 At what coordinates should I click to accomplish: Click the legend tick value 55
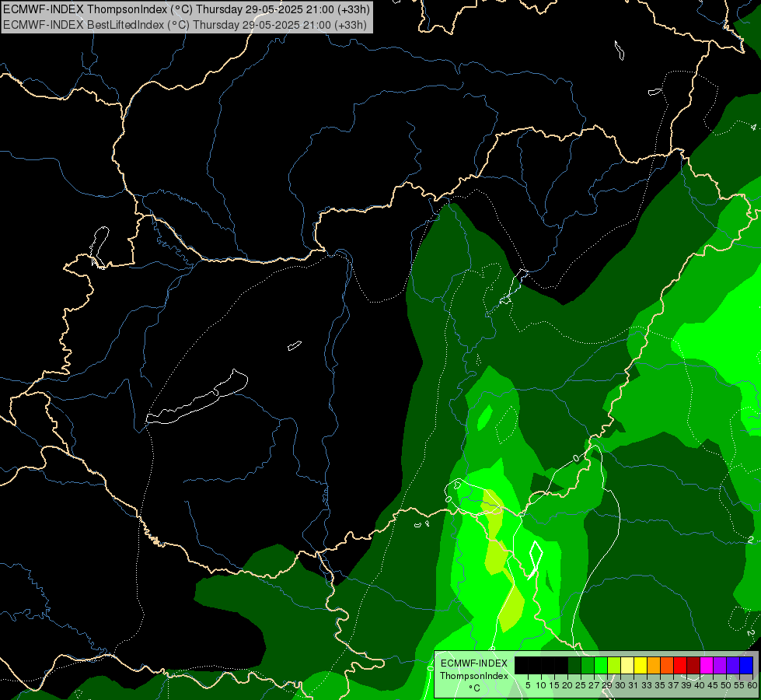point(739,685)
